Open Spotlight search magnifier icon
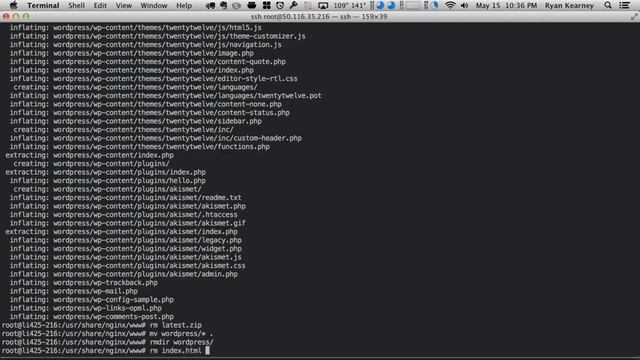Viewport: 640px width, 360px height. point(608,5)
